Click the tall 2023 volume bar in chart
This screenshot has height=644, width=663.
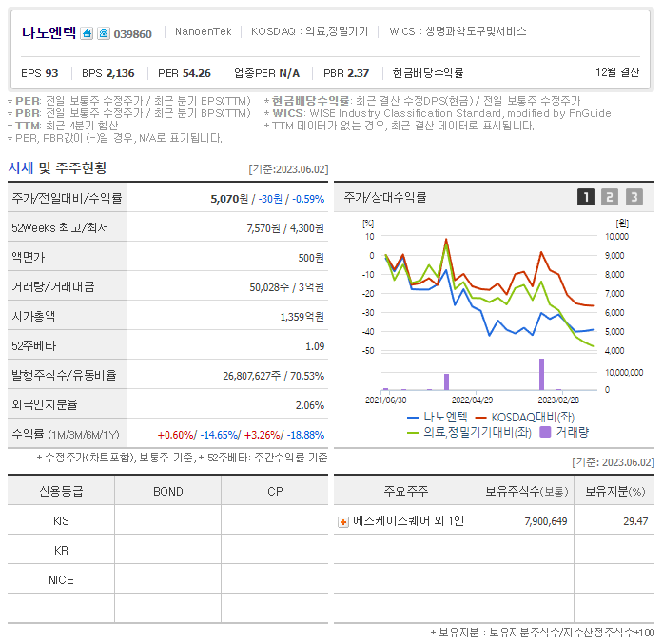541,374
